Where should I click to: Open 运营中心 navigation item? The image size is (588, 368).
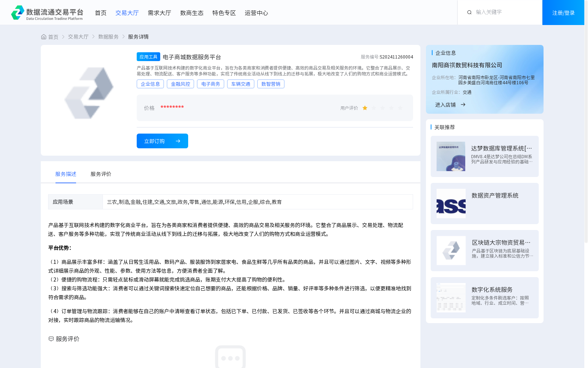tap(257, 13)
